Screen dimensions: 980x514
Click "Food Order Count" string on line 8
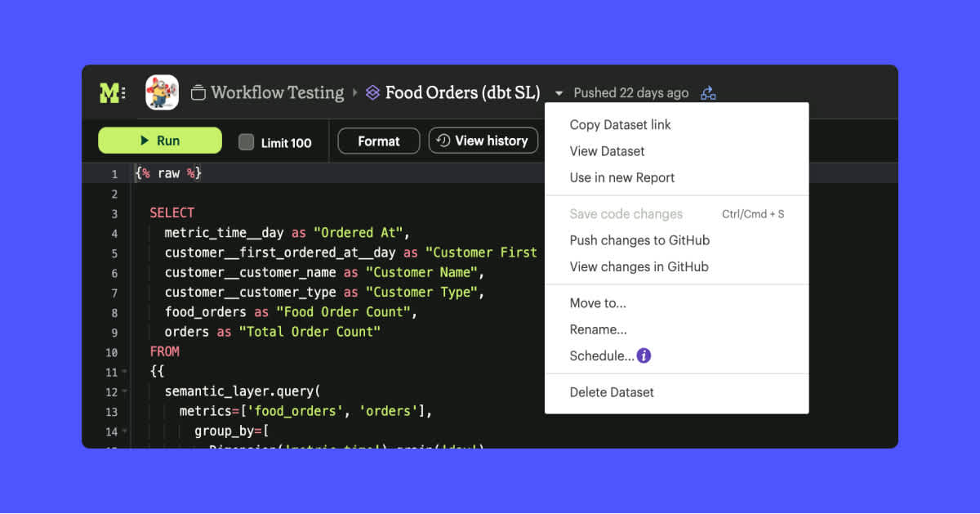click(x=345, y=311)
